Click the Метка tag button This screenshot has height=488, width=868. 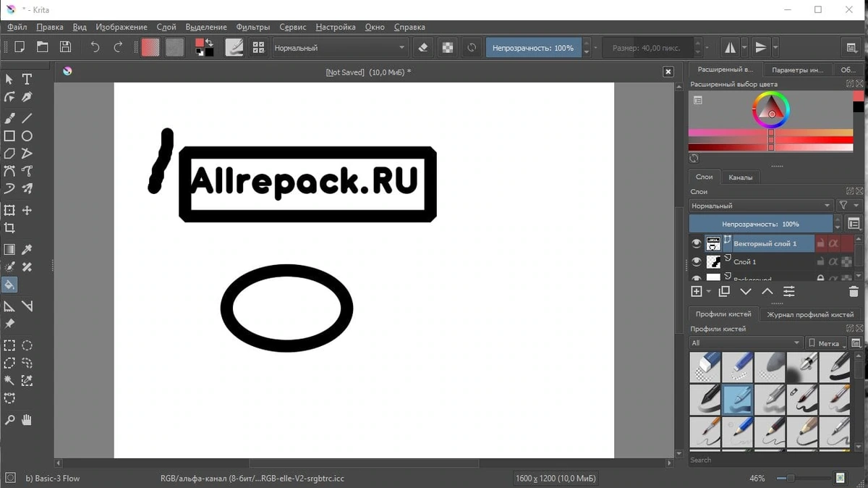(x=825, y=343)
